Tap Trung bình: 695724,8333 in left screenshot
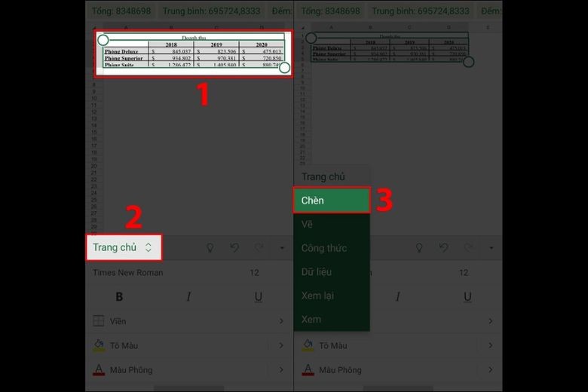 [212, 11]
